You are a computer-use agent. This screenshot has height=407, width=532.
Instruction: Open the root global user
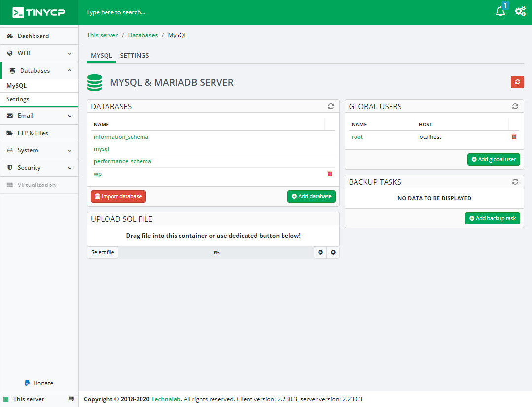357,137
